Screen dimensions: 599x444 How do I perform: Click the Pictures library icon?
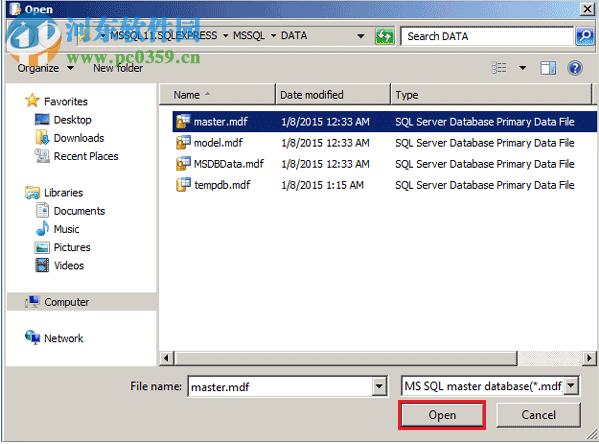pos(42,247)
